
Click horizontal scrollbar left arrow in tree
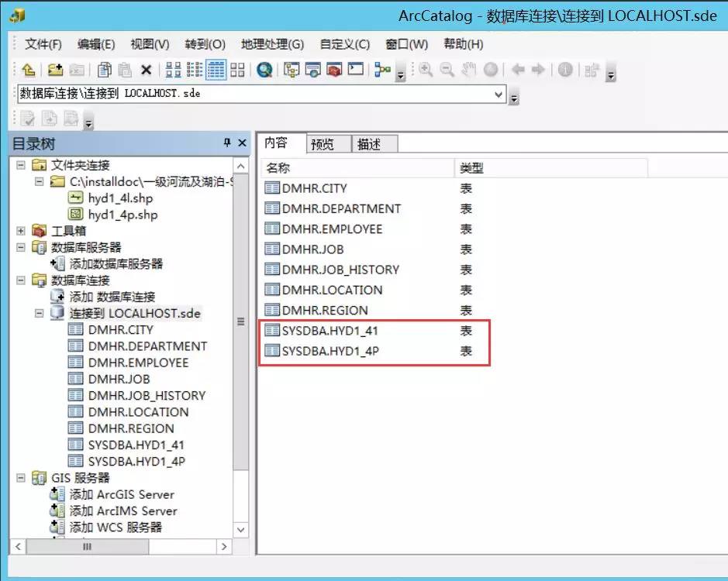click(x=18, y=547)
